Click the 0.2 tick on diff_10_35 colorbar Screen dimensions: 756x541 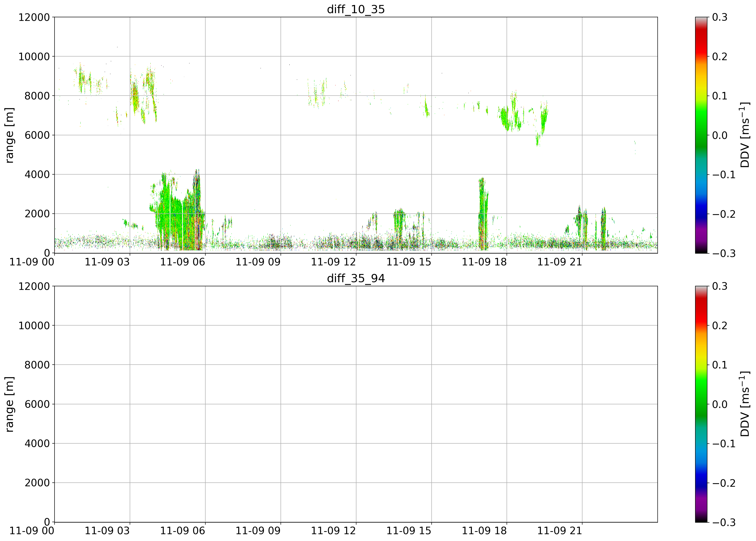(x=720, y=56)
